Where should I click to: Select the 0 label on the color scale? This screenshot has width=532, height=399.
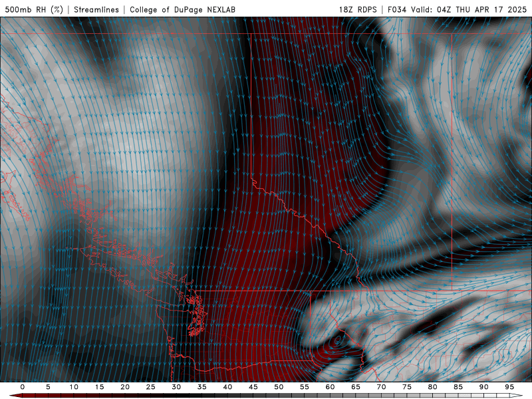[x=23, y=387]
